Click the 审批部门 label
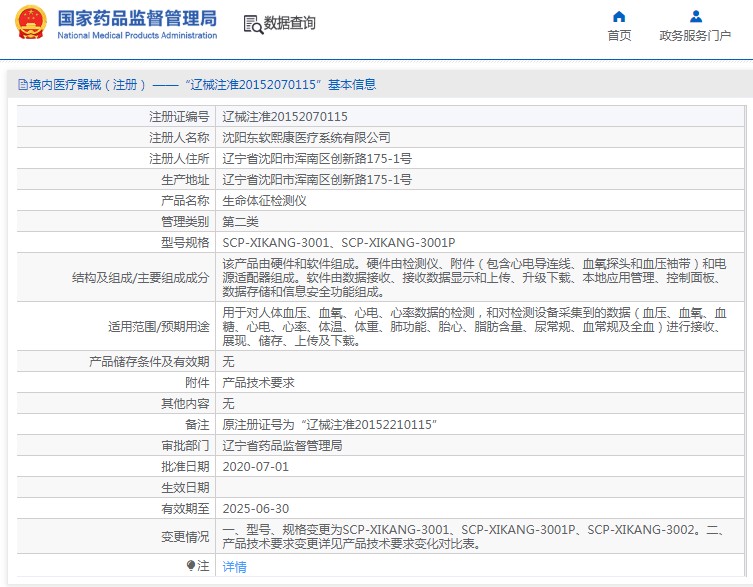This screenshot has width=753, height=587. coord(185,446)
